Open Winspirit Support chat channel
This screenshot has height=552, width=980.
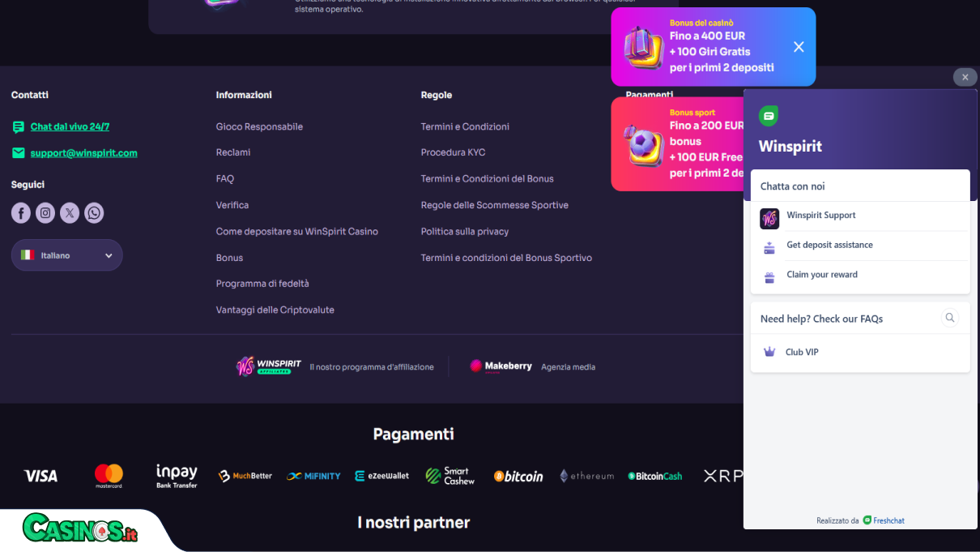[860, 216]
